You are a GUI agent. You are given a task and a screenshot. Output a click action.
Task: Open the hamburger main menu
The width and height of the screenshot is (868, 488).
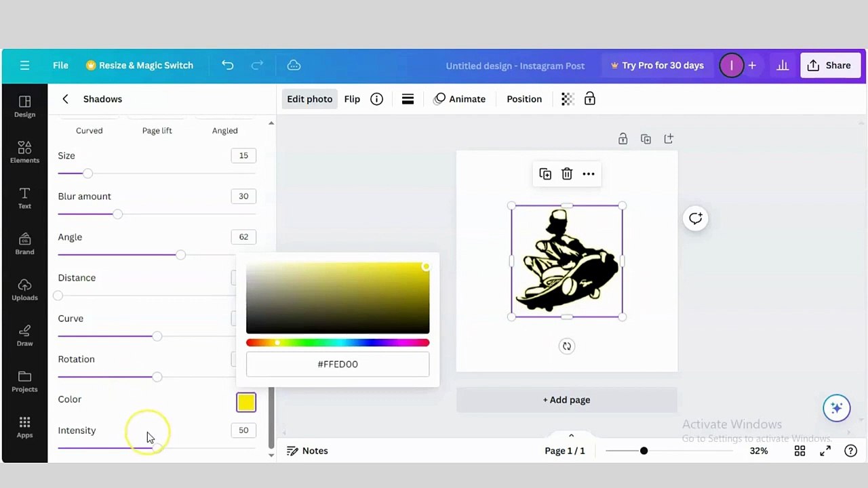(x=24, y=65)
